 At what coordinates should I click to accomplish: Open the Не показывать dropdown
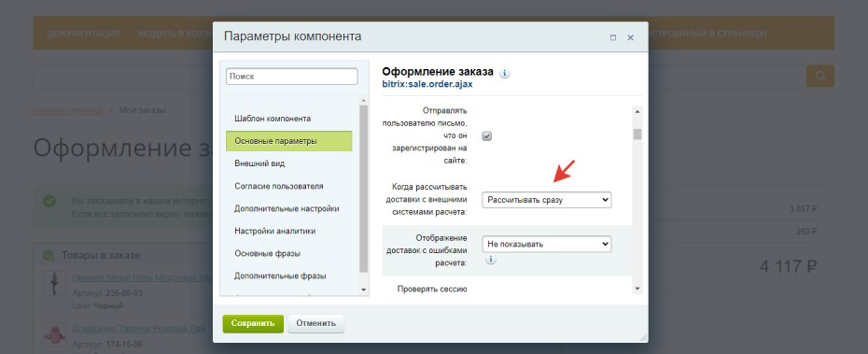point(546,244)
